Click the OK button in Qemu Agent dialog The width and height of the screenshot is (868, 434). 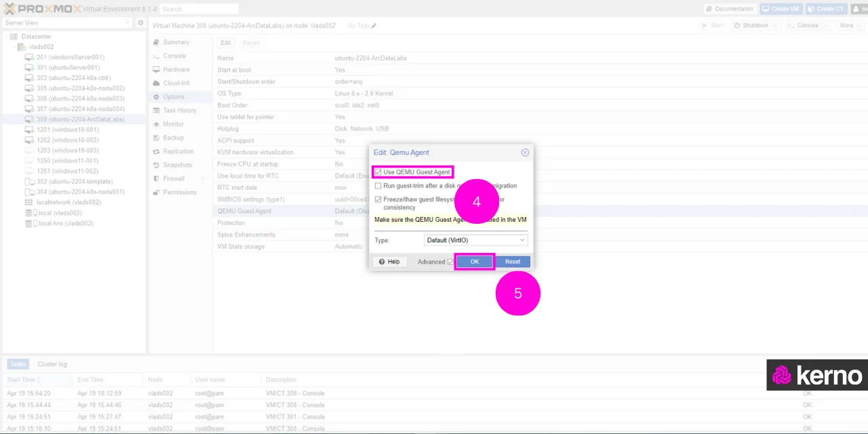475,262
